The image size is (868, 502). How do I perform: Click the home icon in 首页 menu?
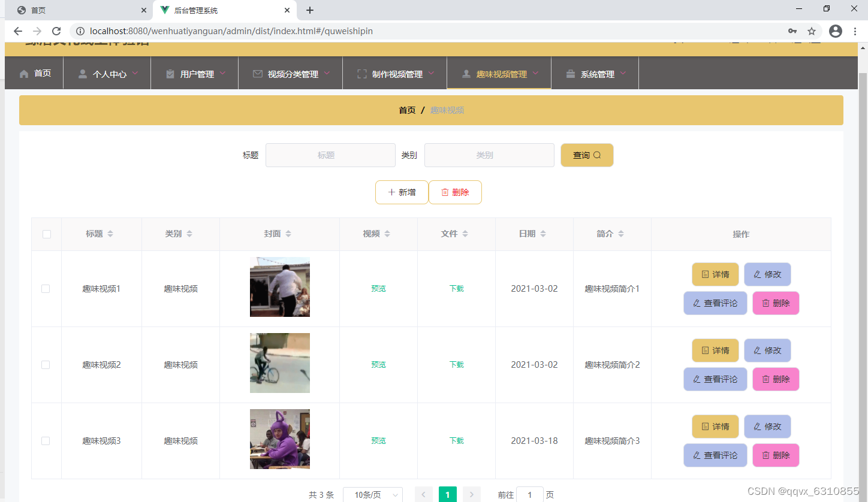click(x=24, y=74)
